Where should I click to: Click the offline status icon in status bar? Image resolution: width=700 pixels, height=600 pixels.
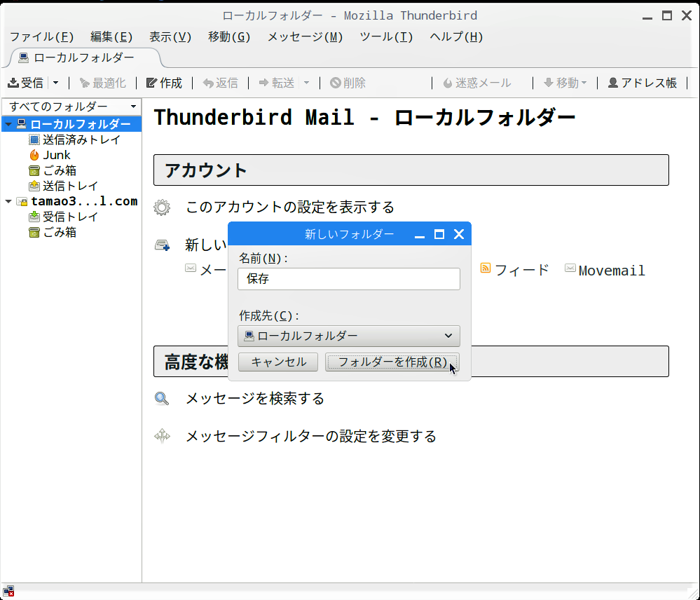8,591
